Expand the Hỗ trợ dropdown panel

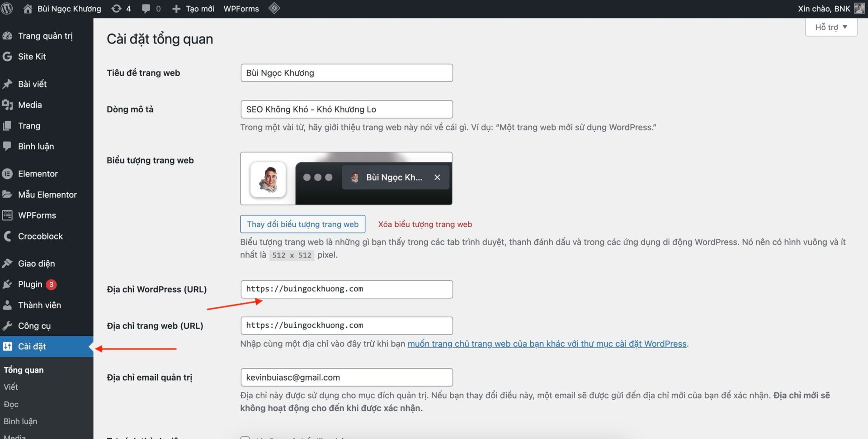(x=830, y=27)
